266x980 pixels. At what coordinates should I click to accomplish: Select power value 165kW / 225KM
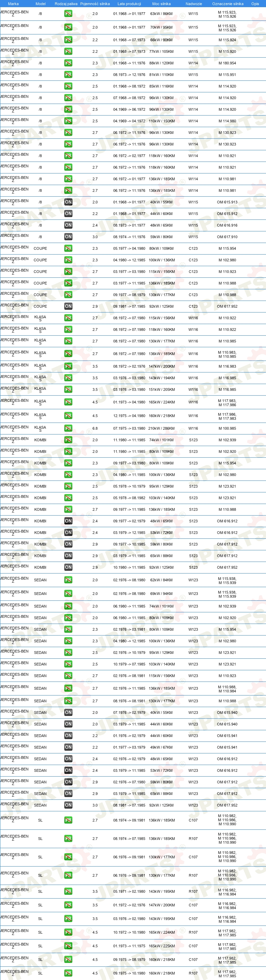click(x=162, y=946)
